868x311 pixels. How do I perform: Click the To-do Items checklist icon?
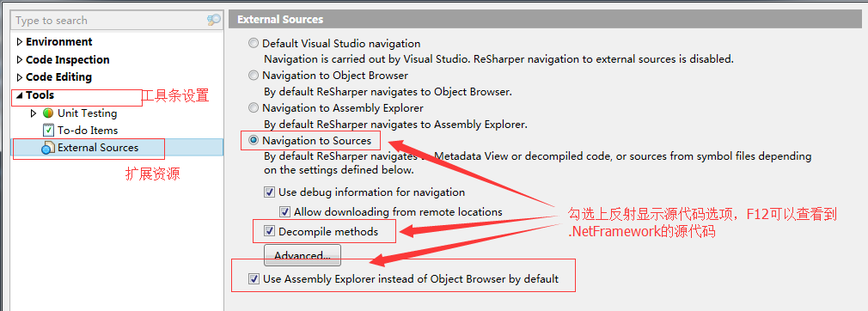point(48,131)
